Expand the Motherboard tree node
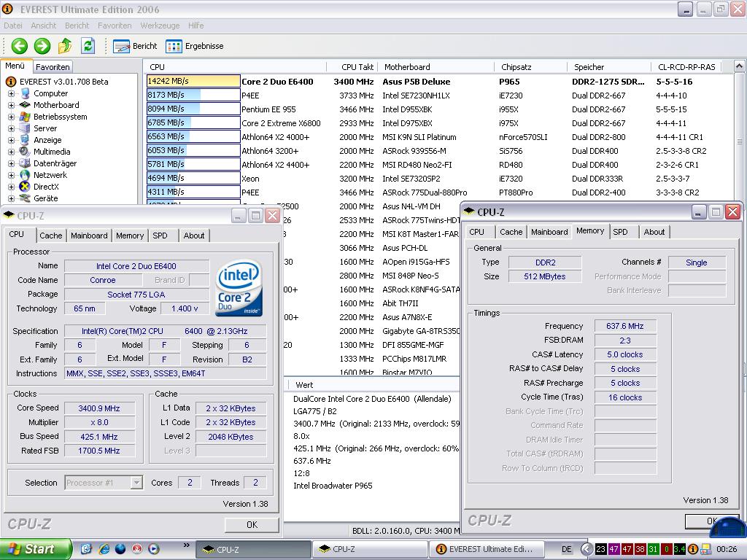This screenshot has height=560, width=747. click(11, 105)
